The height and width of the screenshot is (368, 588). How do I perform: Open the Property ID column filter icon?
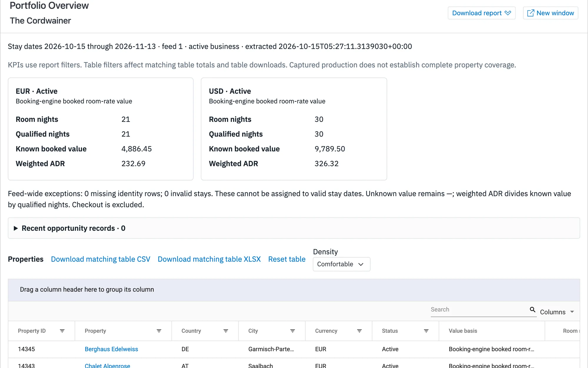click(x=62, y=331)
